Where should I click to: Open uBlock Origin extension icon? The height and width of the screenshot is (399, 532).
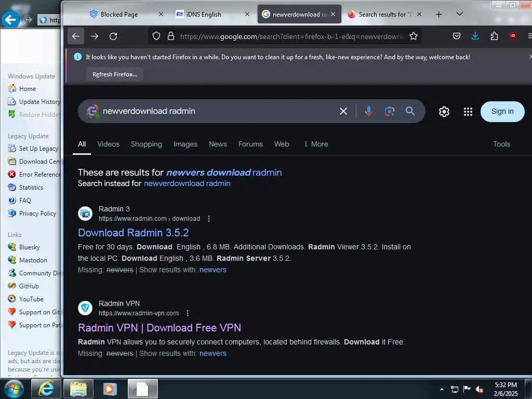pyautogui.click(x=513, y=36)
